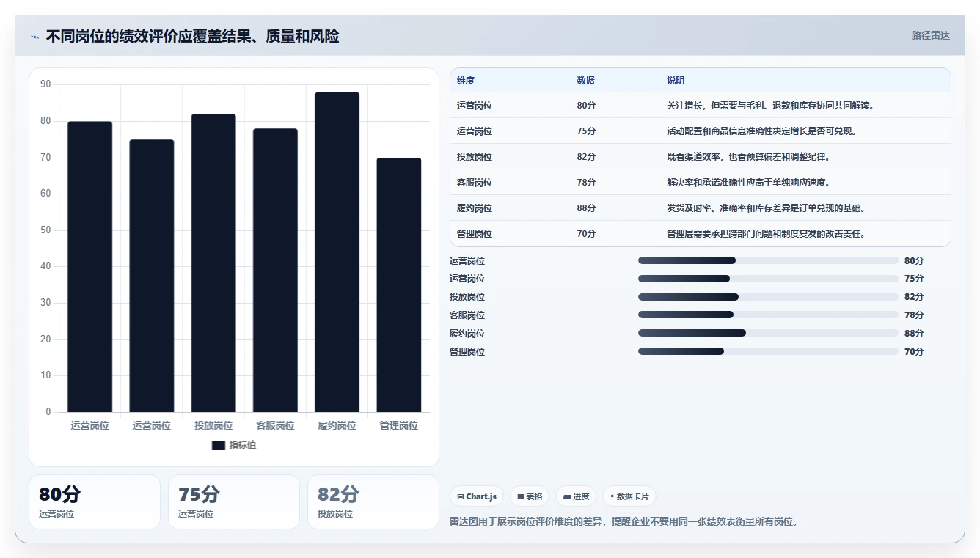The height and width of the screenshot is (558, 980).
Task: Click the 客服岗位 x-axis label
Action: (275, 425)
